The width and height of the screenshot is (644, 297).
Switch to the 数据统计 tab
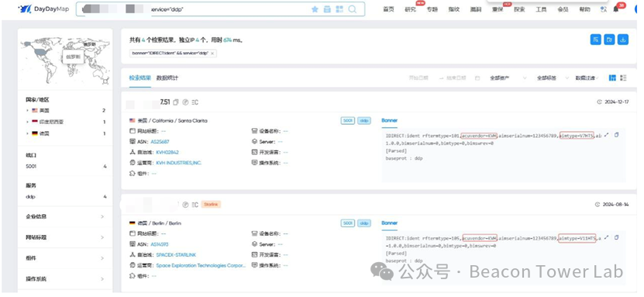pyautogui.click(x=167, y=78)
